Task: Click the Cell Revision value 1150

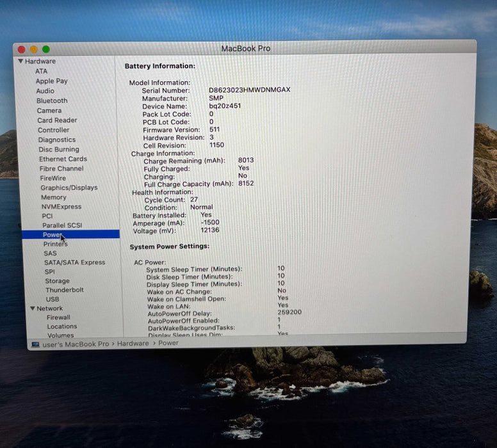Action: (x=217, y=145)
